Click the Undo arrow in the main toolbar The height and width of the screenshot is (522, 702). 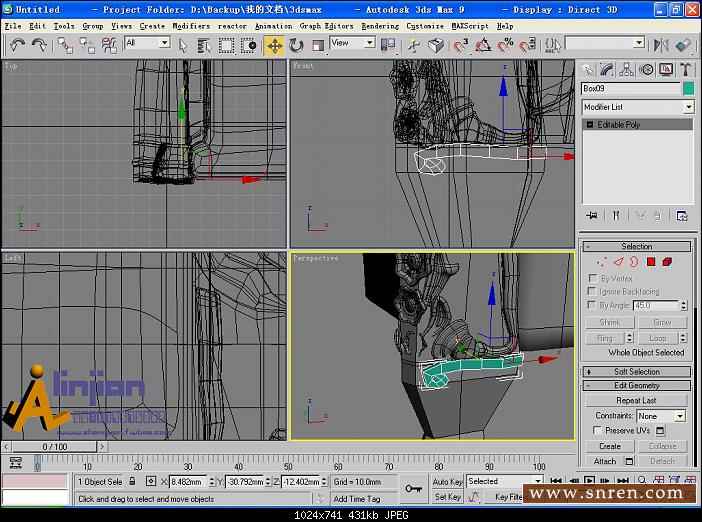coord(17,45)
